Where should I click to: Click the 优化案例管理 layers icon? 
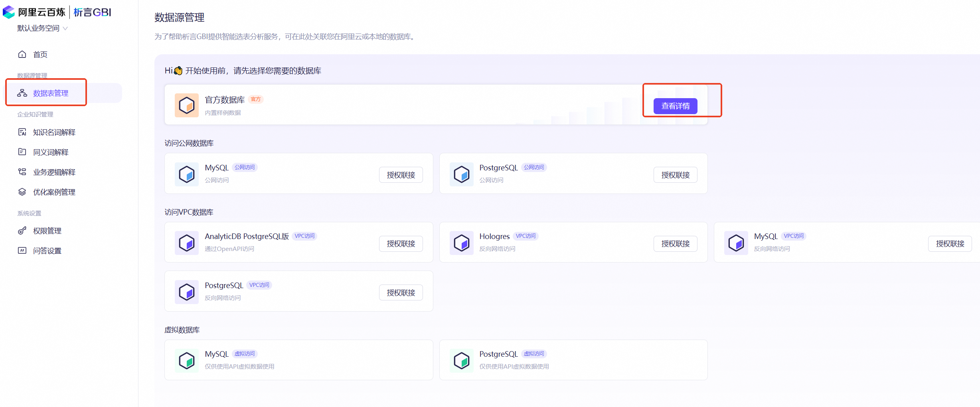click(x=22, y=192)
